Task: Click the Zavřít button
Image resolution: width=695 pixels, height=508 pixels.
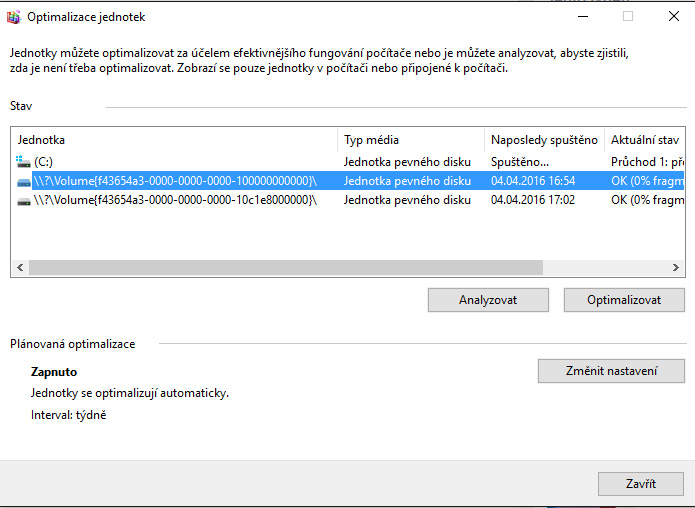Action: tap(640, 484)
